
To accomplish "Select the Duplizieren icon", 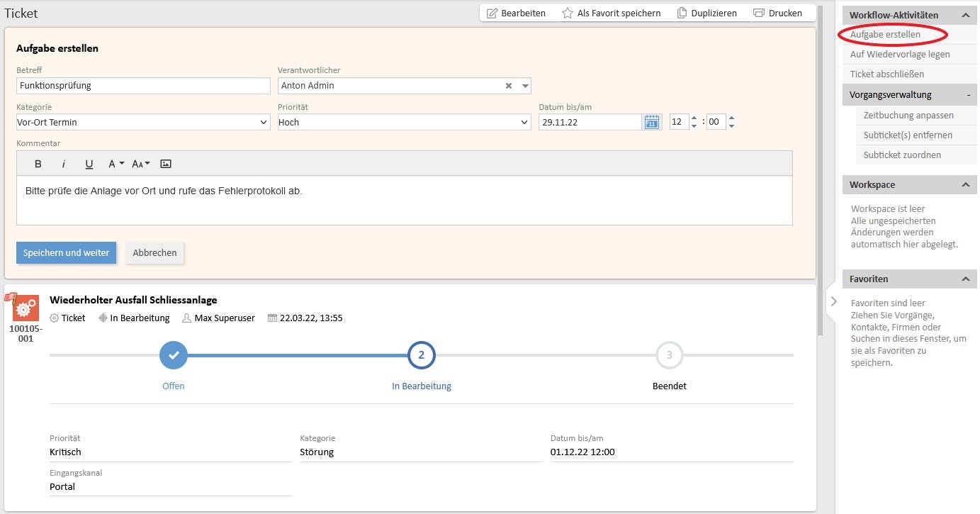I will (682, 12).
